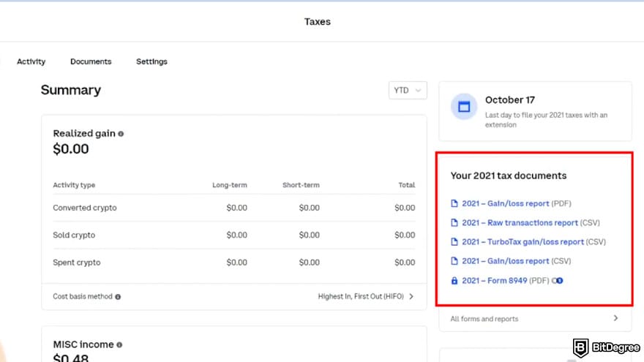Click the Sold crypto Long-term $0.00 value
This screenshot has height=362, width=644.
[236, 235]
